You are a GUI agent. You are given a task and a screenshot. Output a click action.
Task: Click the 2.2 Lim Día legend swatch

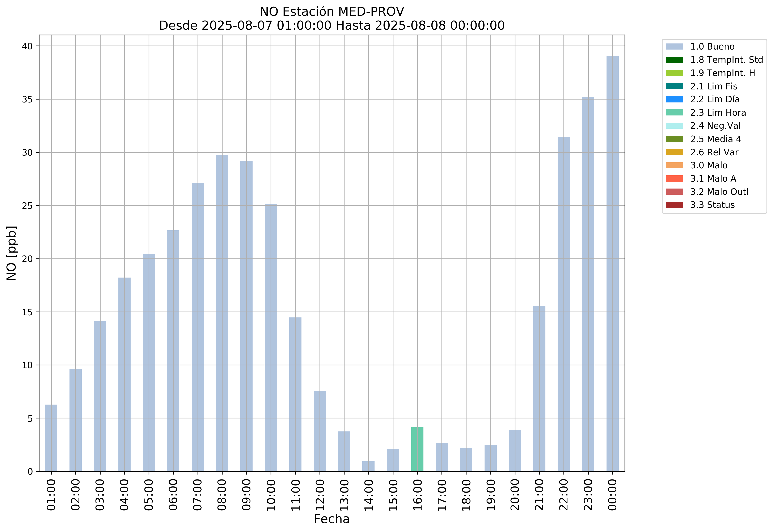674,99
